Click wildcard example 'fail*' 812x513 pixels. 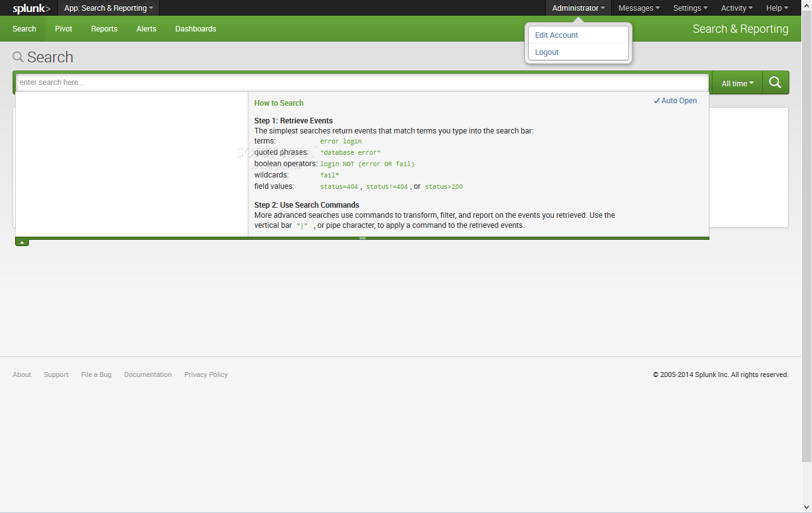coord(330,176)
